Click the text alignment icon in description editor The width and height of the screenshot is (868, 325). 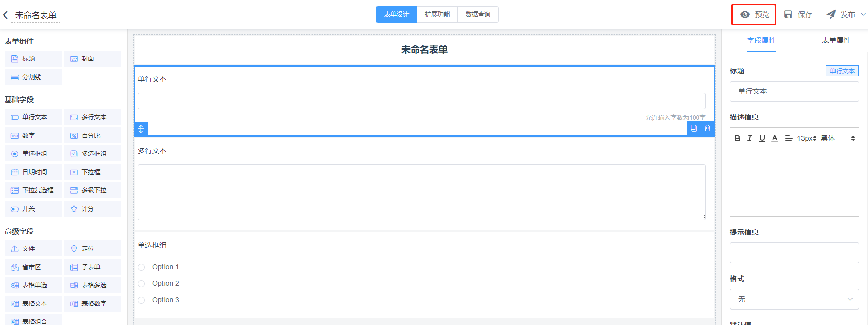pos(788,138)
